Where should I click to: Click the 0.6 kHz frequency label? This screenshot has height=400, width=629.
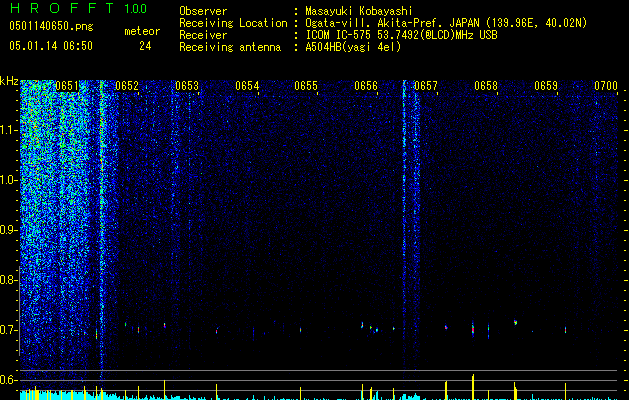[x=8, y=380]
